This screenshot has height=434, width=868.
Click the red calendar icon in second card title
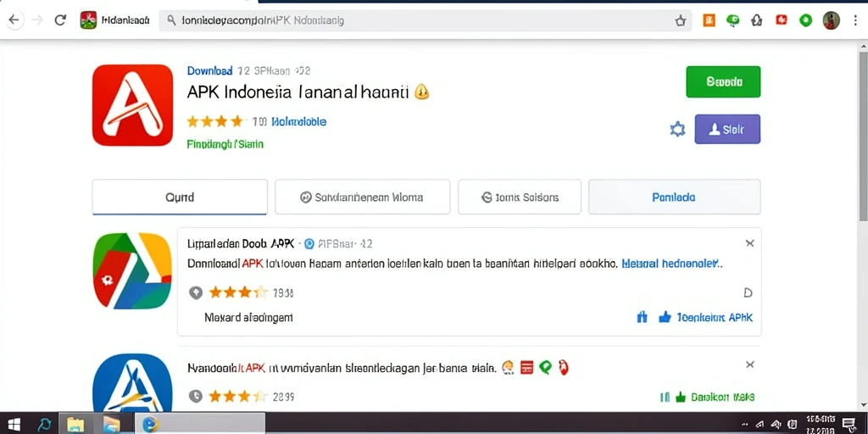[526, 367]
